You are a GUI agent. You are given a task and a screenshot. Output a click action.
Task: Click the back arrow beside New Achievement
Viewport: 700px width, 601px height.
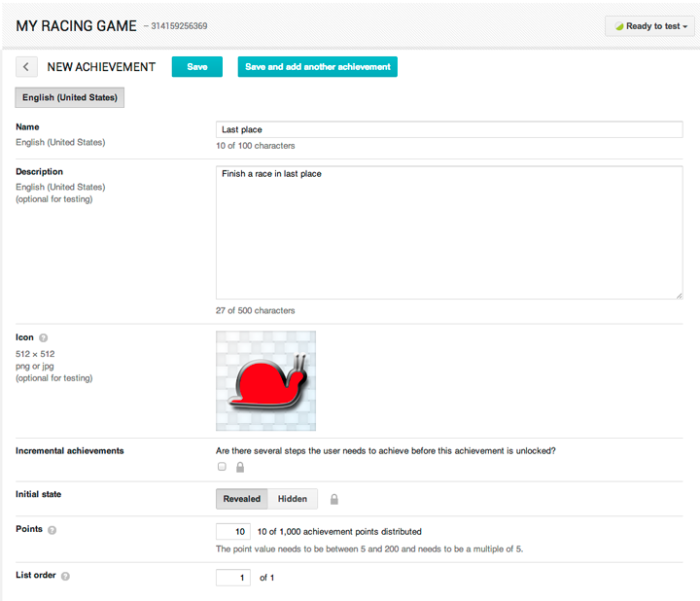click(x=26, y=67)
